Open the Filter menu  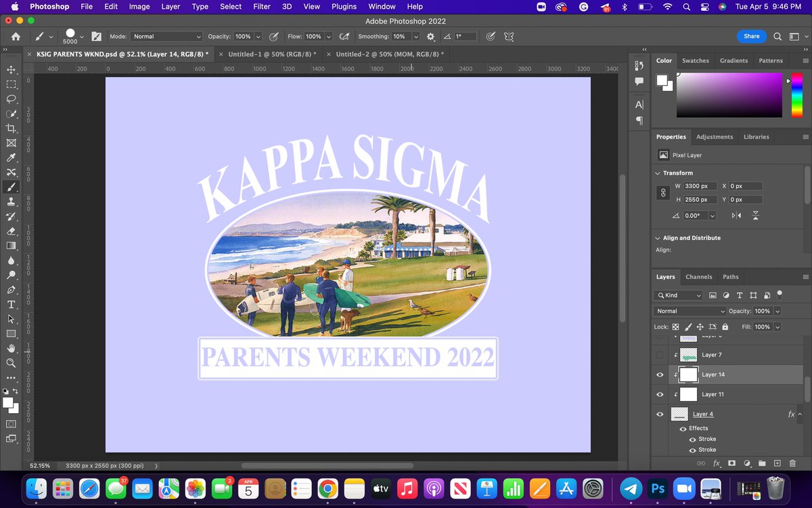(x=261, y=7)
